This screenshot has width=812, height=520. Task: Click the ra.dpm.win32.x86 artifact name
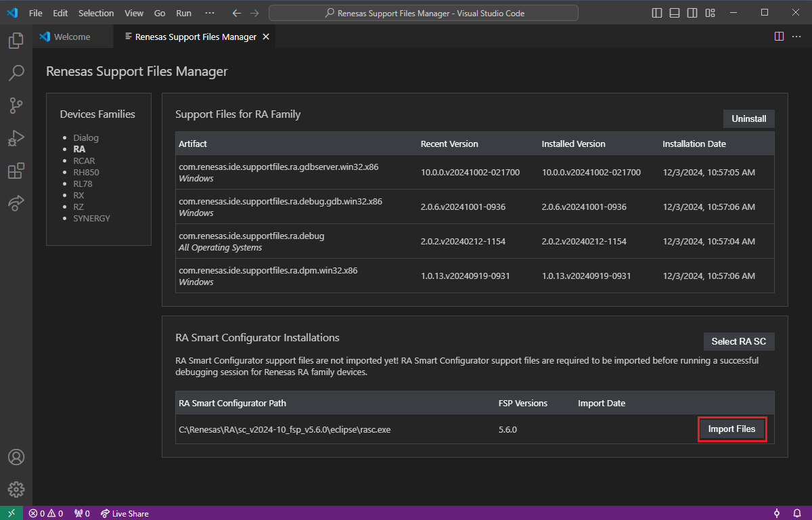click(268, 270)
